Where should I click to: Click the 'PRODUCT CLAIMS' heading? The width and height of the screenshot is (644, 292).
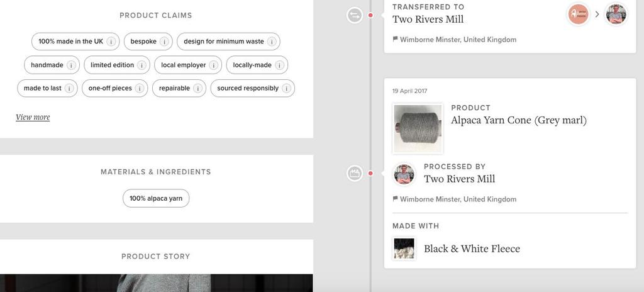156,15
